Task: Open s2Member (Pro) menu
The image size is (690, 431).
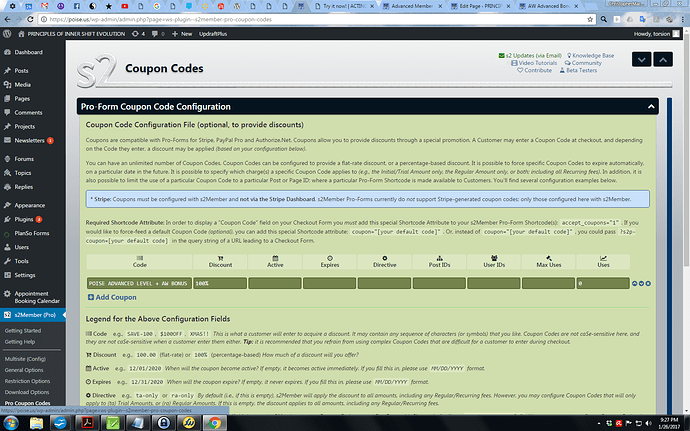Action: pyautogui.click(x=33, y=315)
